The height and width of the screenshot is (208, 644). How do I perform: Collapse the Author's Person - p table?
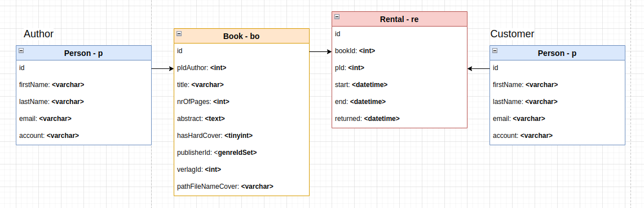point(21,51)
